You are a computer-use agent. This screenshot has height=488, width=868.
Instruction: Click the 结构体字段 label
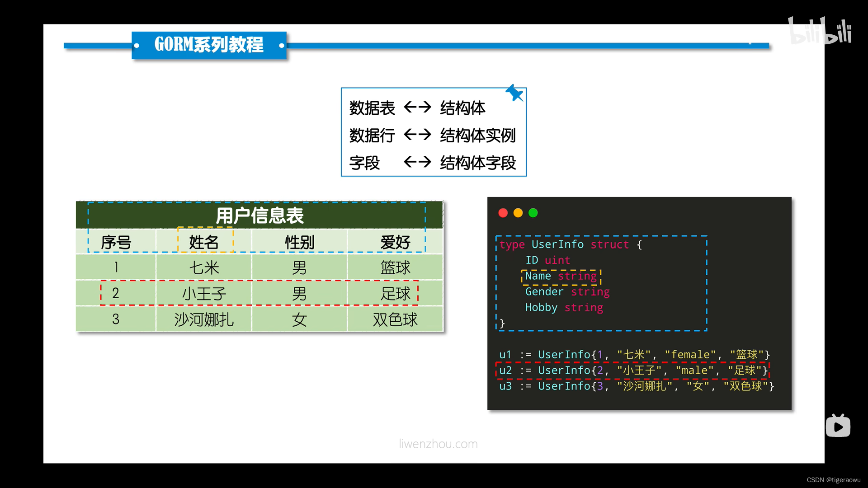[478, 163]
